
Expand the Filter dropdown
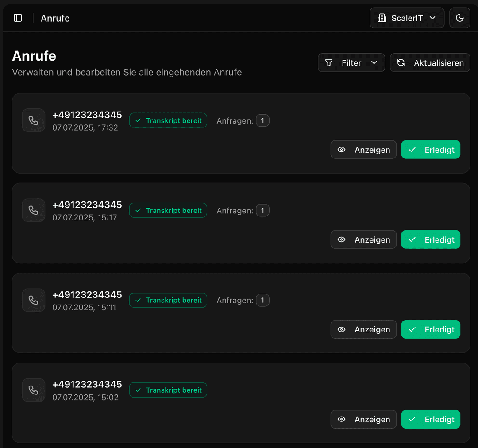pos(351,63)
